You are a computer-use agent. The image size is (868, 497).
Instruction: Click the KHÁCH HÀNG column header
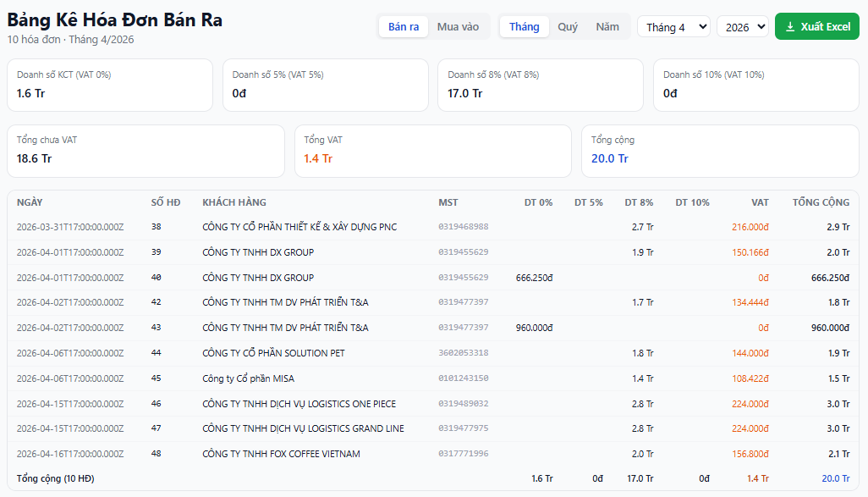234,202
